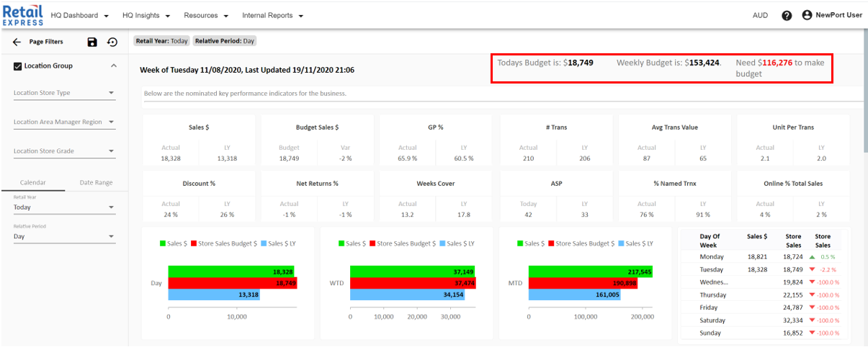Click the Retail Express logo
Image resolution: width=868 pixels, height=347 pixels.
22,15
